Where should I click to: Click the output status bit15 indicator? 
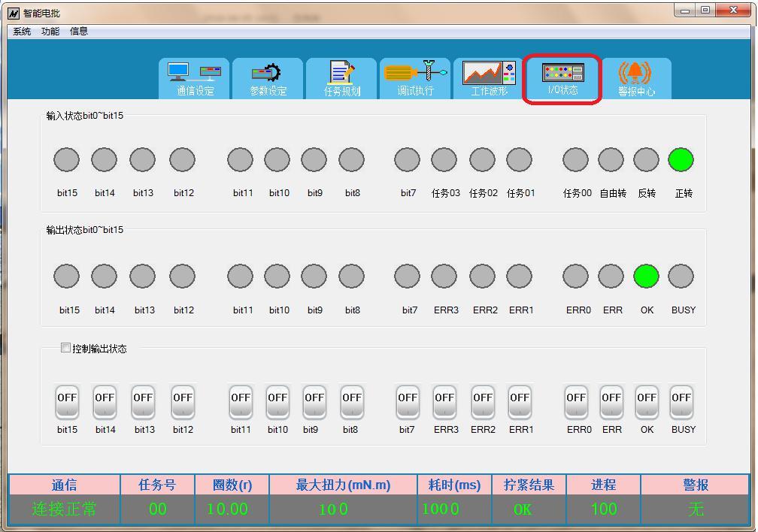[x=66, y=276]
